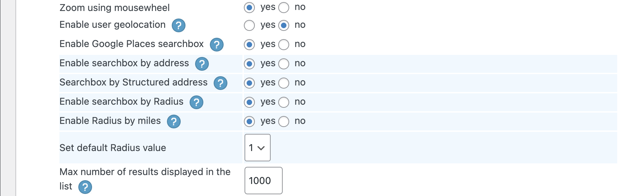644x196 pixels.
Task: Set Enable searchbox by address to no
Action: point(284,64)
